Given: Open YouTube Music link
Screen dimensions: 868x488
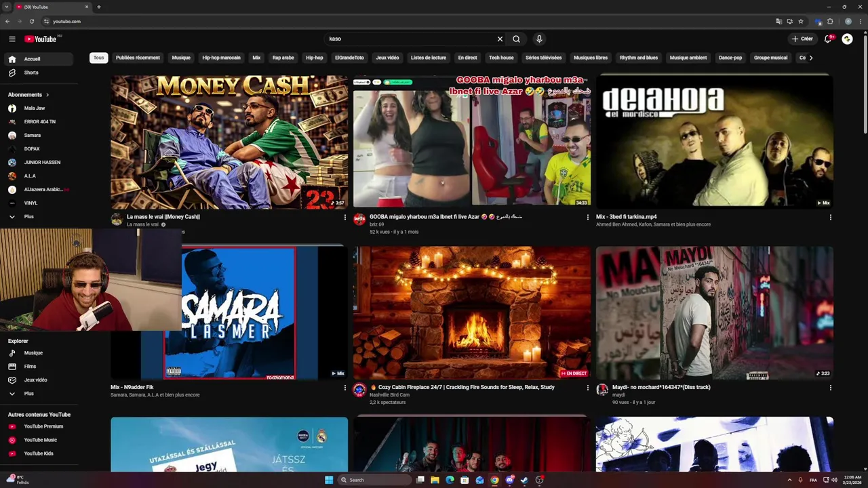Looking at the screenshot, I should coord(37,440).
